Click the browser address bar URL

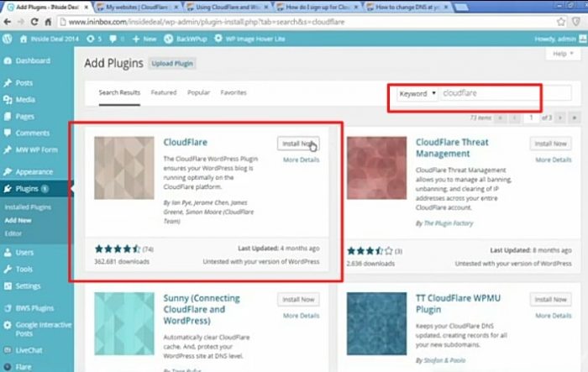(207, 22)
